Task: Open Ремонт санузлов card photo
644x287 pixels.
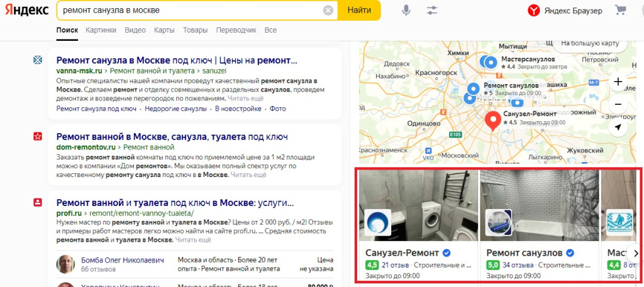Action: 540,205
